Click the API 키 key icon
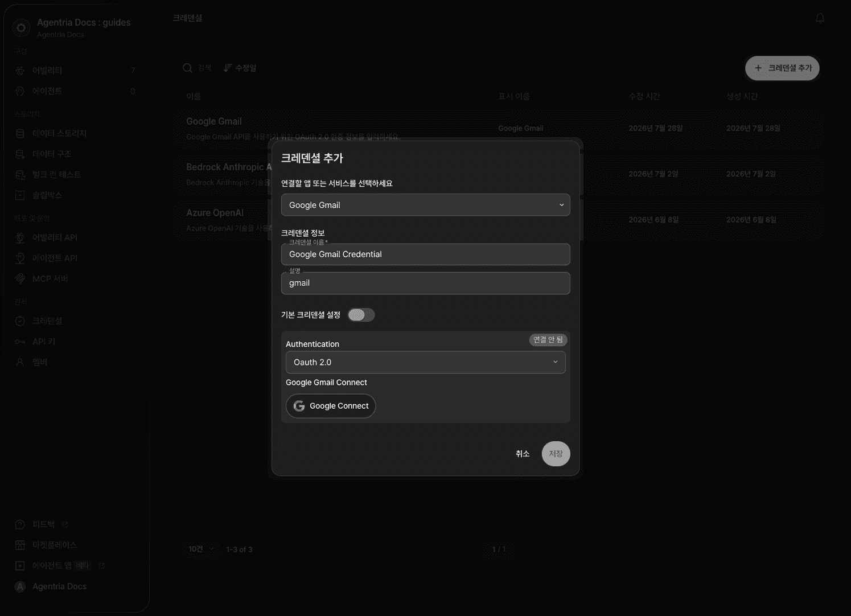This screenshot has width=851, height=616. click(20, 342)
